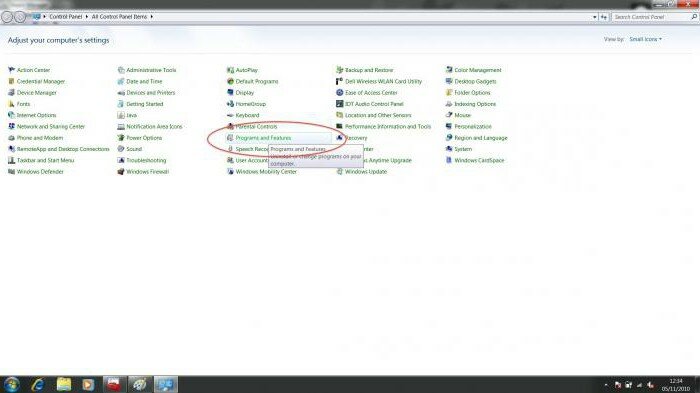Show hidden tray icons arrow
Screen dimensions: 700x393
tap(606, 385)
